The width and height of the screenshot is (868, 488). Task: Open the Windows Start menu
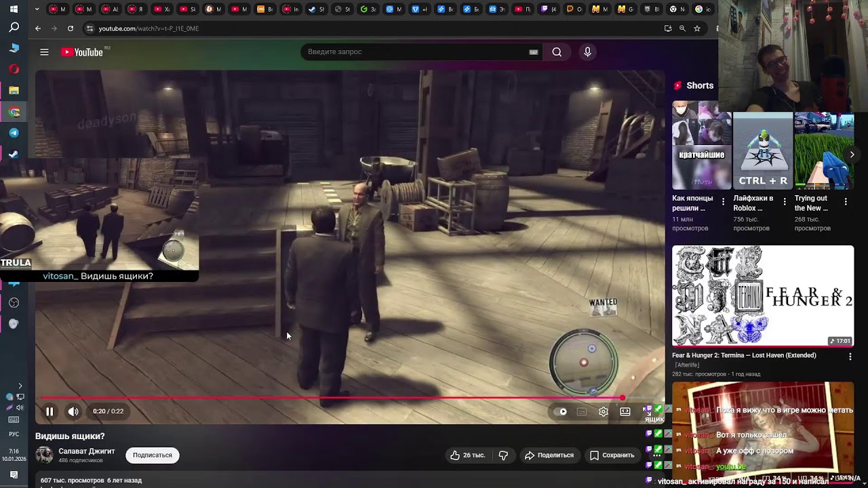[x=14, y=9]
